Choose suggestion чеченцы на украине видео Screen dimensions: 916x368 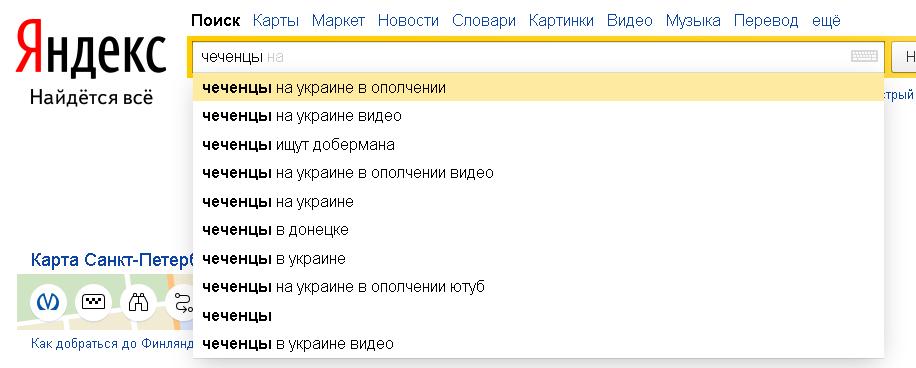pyautogui.click(x=538, y=116)
